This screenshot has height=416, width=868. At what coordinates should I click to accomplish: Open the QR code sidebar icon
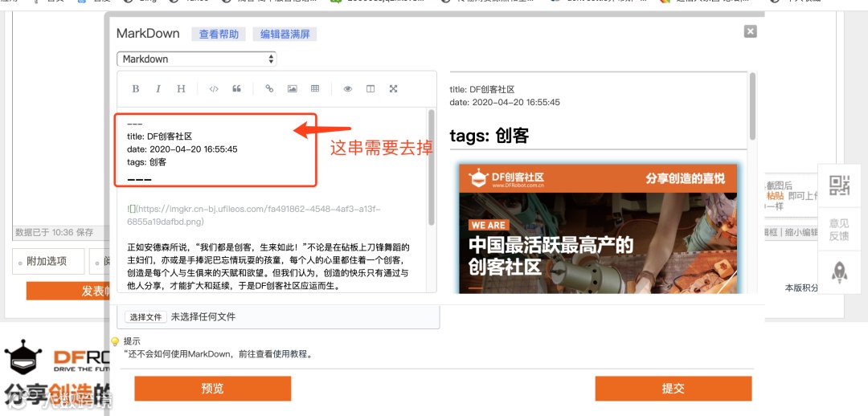(839, 186)
